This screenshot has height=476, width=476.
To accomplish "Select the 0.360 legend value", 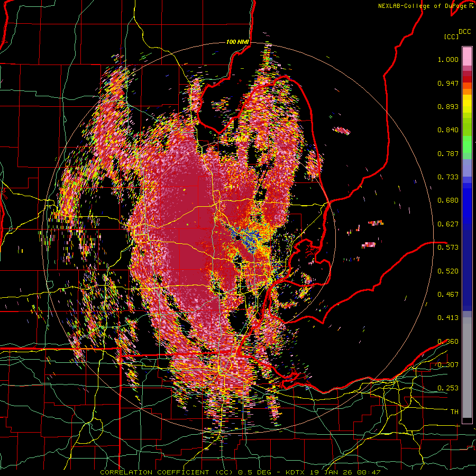I will pos(448,342).
